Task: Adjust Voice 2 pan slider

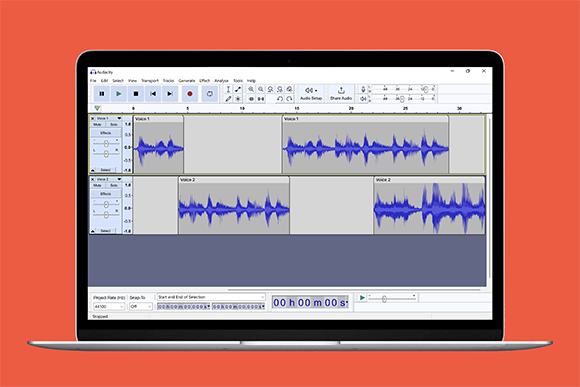Action: (x=106, y=215)
